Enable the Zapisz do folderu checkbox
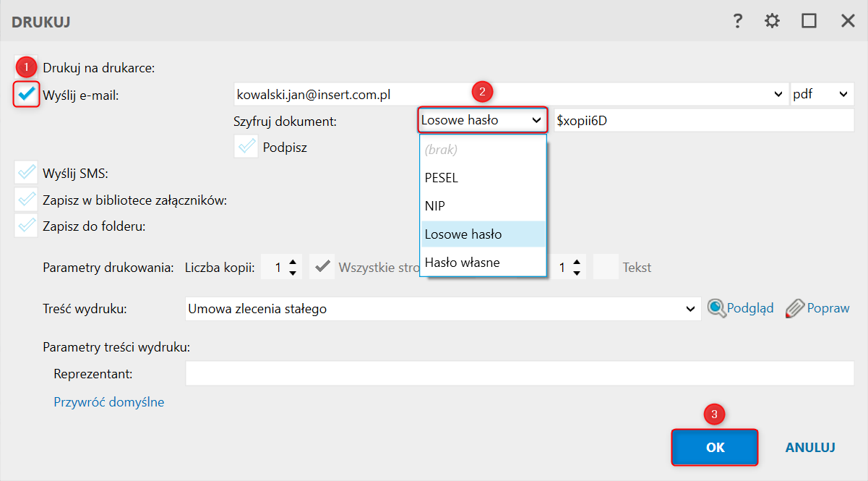Viewport: 868px width, 481px height. [27, 226]
